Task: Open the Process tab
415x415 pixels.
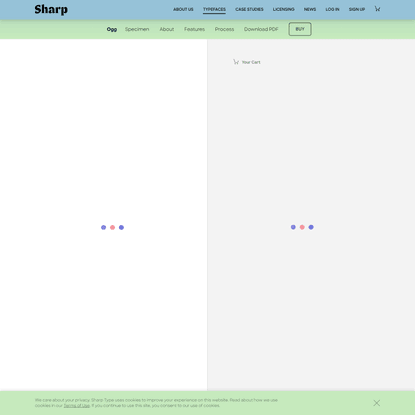Action: (224, 29)
